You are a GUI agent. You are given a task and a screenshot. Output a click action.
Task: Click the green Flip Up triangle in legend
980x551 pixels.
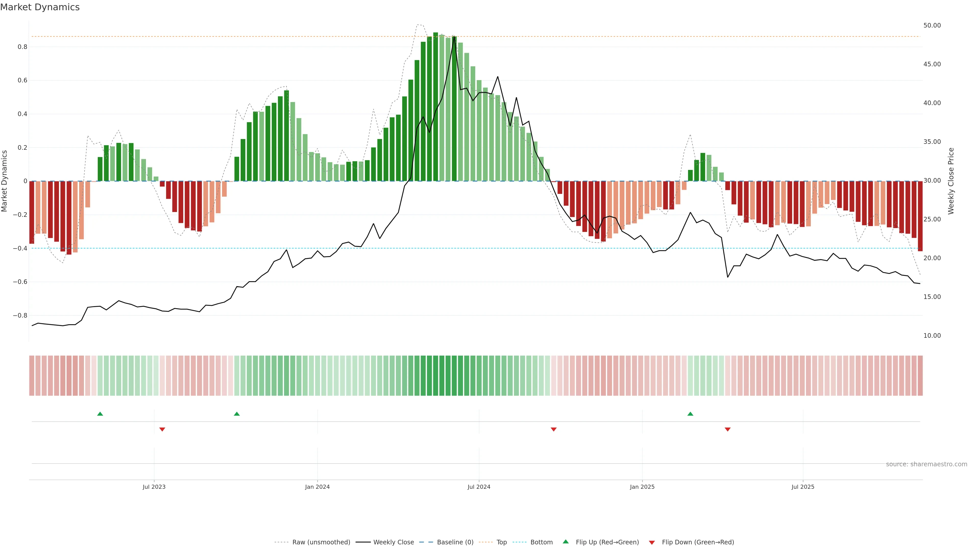[566, 542]
